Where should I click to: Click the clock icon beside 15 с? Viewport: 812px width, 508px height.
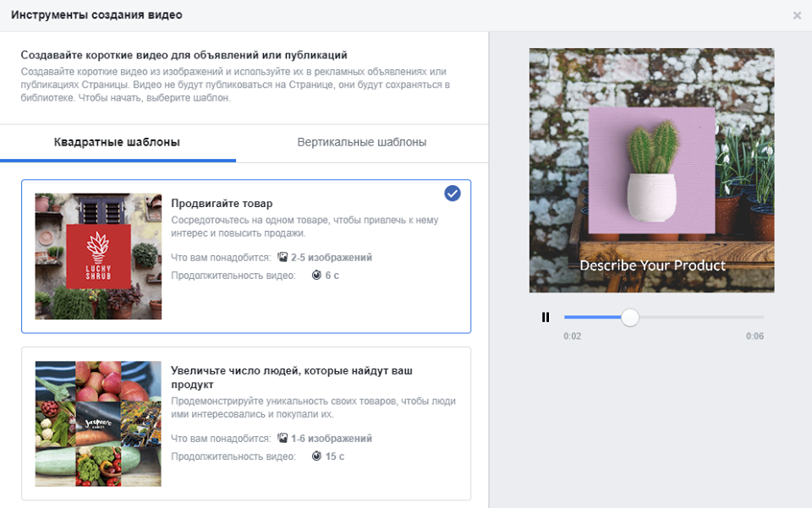tap(317, 456)
